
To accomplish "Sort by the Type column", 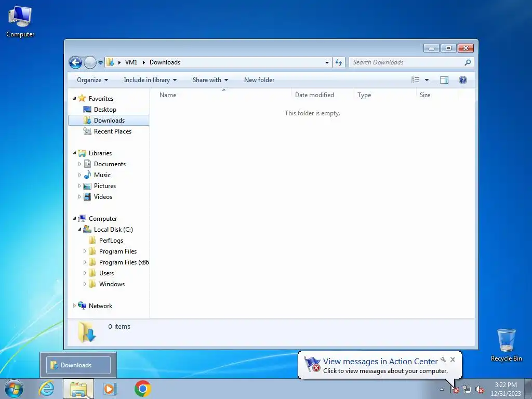I will point(385,95).
